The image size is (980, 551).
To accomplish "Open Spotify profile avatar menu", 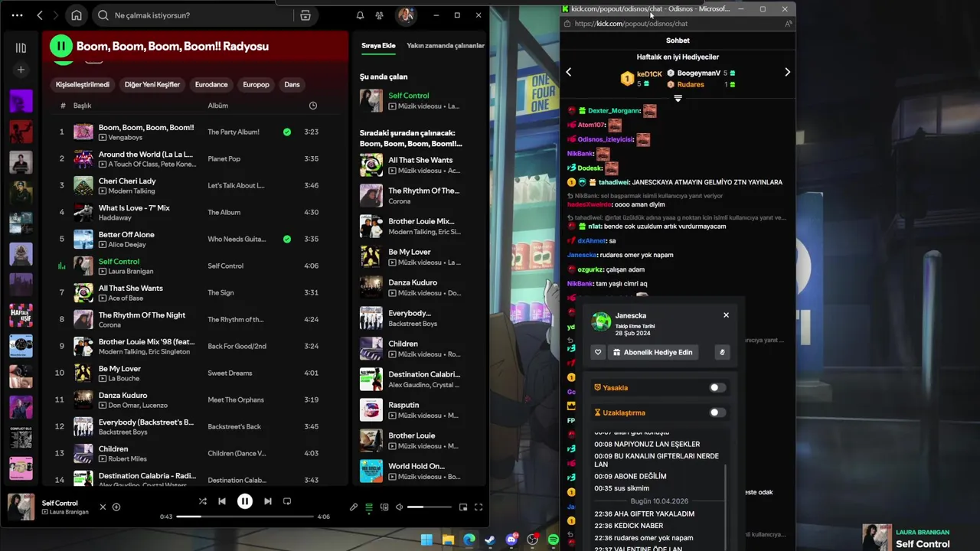I will pyautogui.click(x=406, y=15).
